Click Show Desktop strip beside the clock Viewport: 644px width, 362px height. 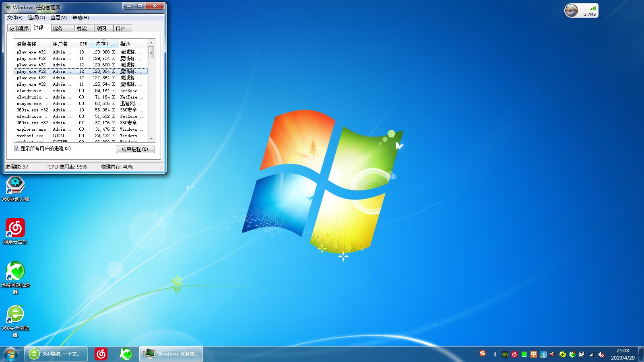coord(641,354)
